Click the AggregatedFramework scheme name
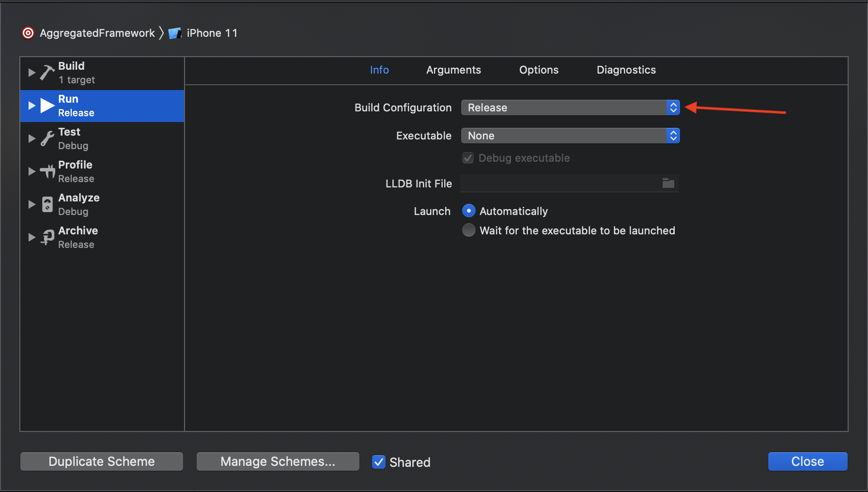This screenshot has width=868, height=492. 97,33
